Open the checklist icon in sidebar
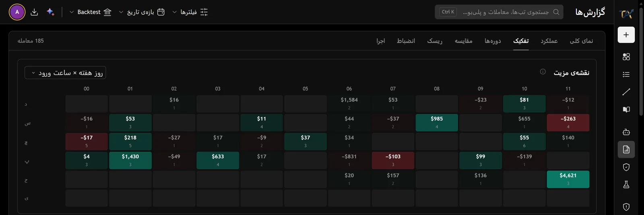Screen dimensions: 644x215 coord(626,74)
